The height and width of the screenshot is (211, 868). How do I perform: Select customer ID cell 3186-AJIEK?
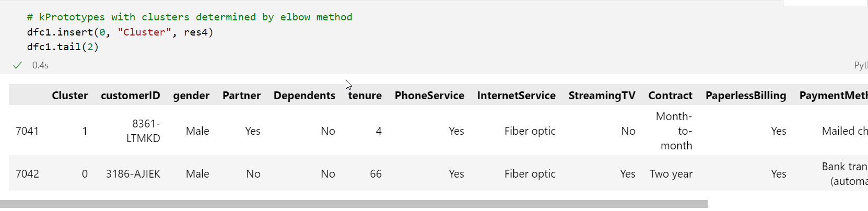click(x=133, y=174)
